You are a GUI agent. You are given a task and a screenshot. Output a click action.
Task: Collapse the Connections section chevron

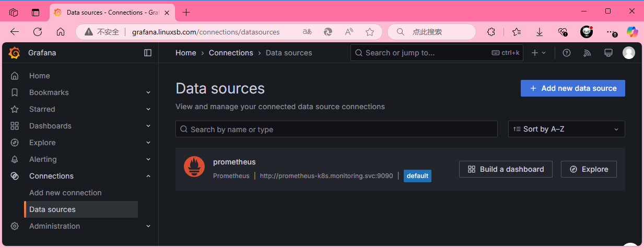[x=148, y=176]
